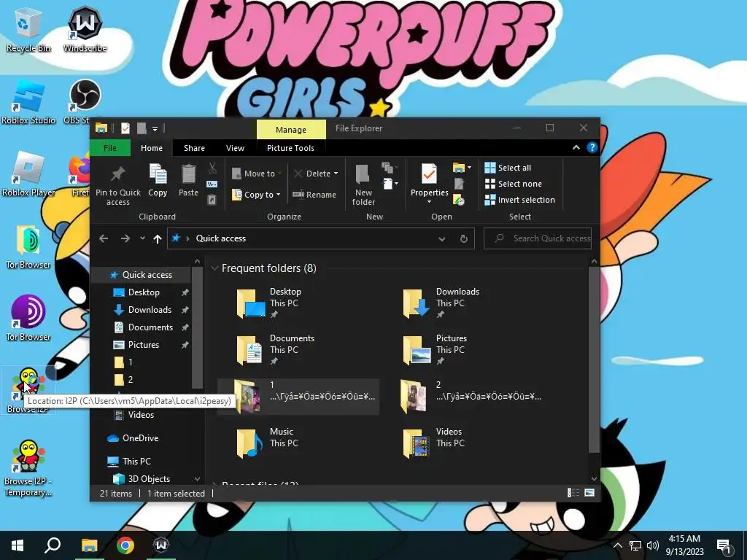This screenshot has height=560, width=747.
Task: Open the Copy to dropdown
Action: (x=256, y=194)
